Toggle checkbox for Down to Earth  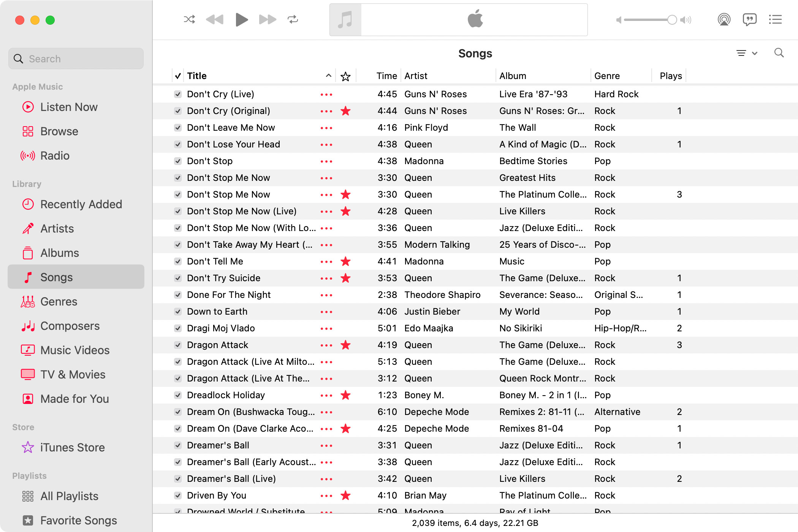[177, 312]
